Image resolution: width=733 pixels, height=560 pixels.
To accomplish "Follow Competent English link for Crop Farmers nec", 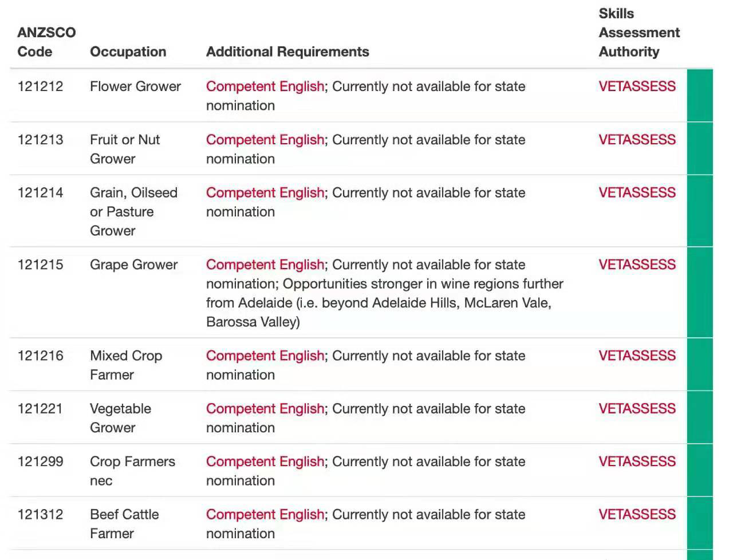I will [265, 462].
